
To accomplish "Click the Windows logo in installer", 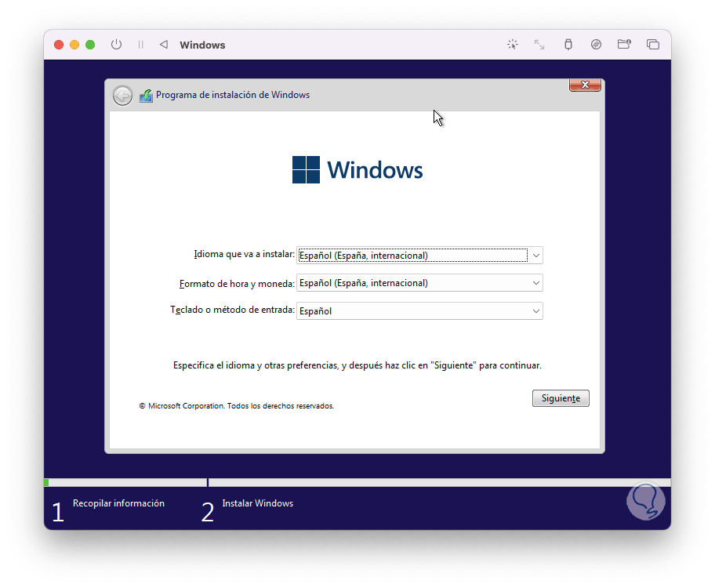I will (357, 169).
